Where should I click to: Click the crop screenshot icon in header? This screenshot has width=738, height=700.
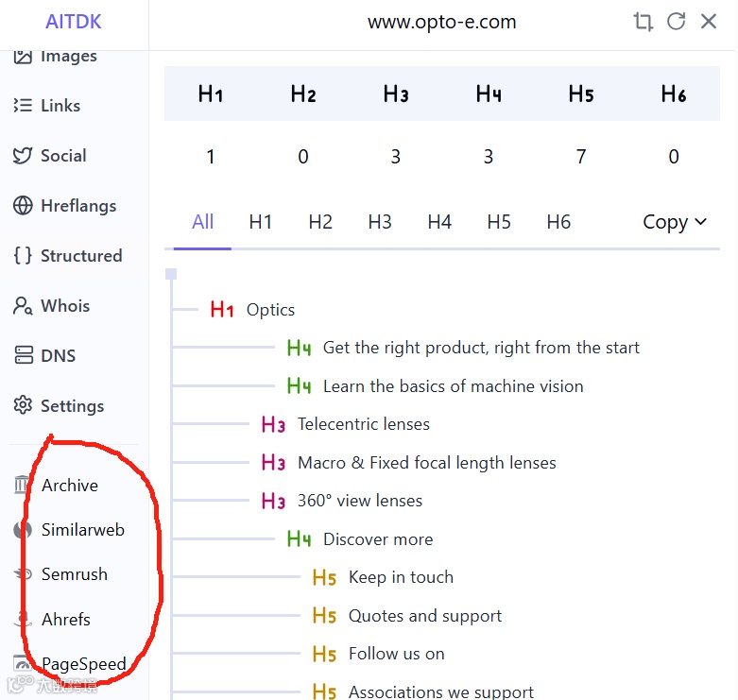(x=643, y=22)
